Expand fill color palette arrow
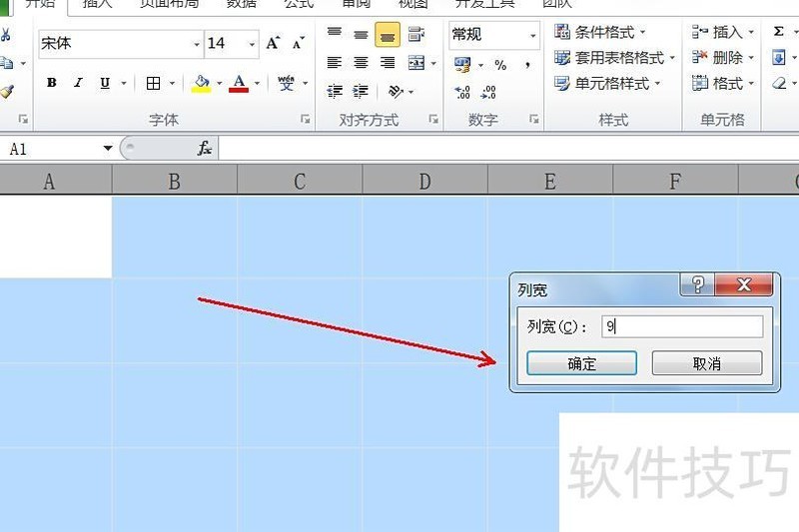Viewport: 799px width, 532px height. point(219,83)
